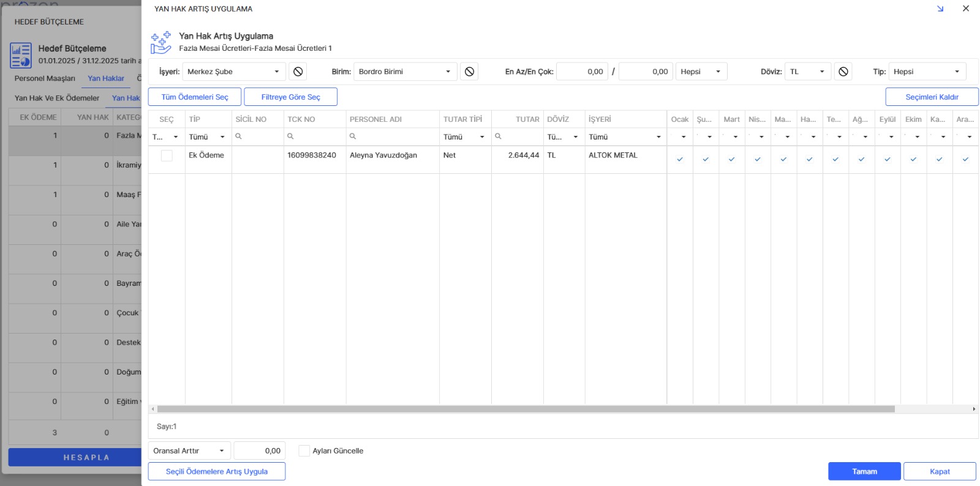Open Yan Hak Ve Ek Ödemeler sub-tab
Image resolution: width=980 pixels, height=486 pixels.
[x=57, y=98]
